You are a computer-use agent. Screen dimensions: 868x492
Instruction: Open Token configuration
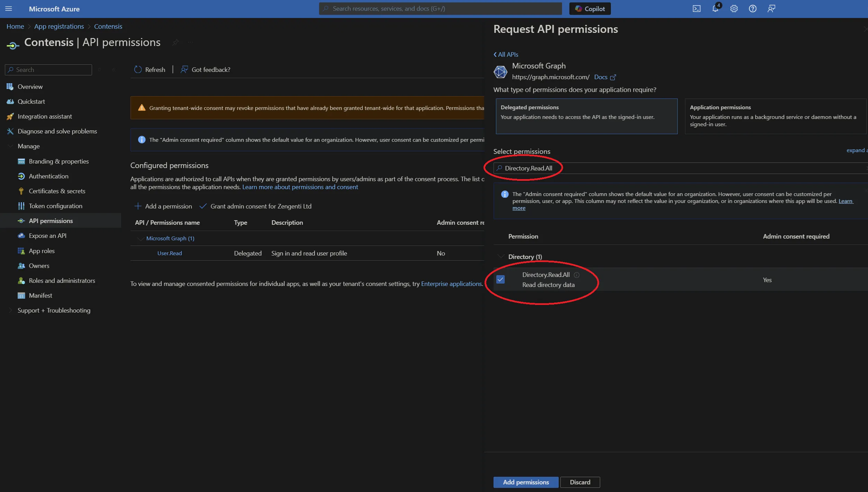click(x=55, y=206)
